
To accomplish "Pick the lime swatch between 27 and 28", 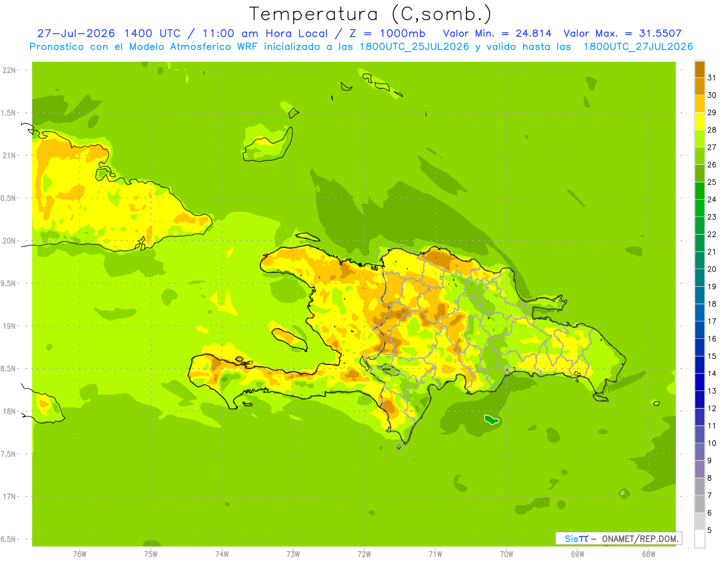I will [x=699, y=139].
